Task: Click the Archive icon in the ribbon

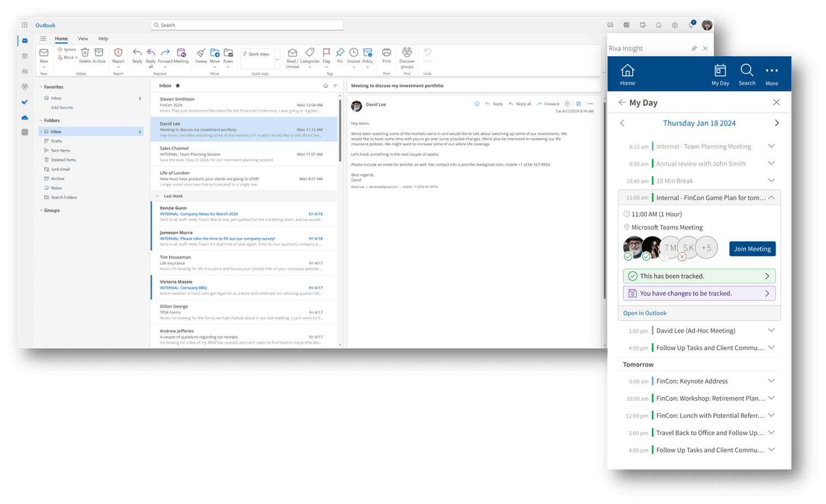Action: pos(99,53)
